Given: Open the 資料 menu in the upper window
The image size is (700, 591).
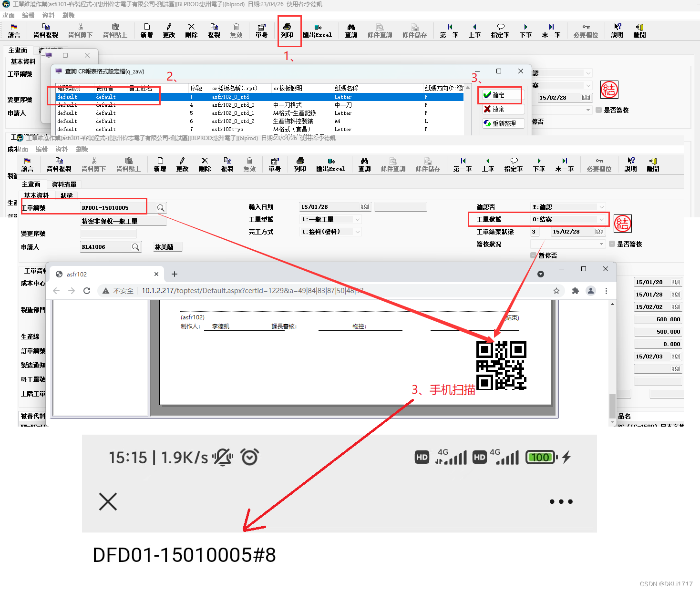Looking at the screenshot, I should (49, 15).
